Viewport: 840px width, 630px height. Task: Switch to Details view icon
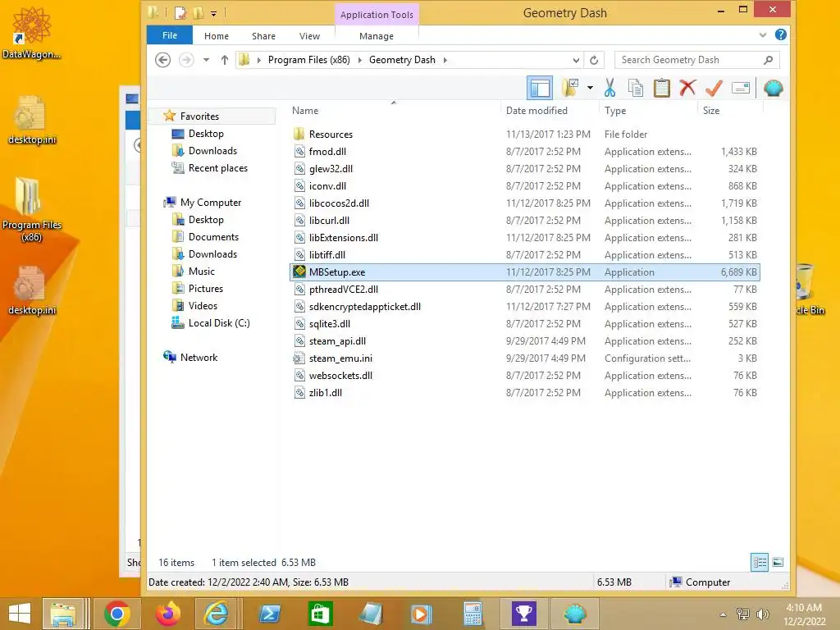point(760,562)
